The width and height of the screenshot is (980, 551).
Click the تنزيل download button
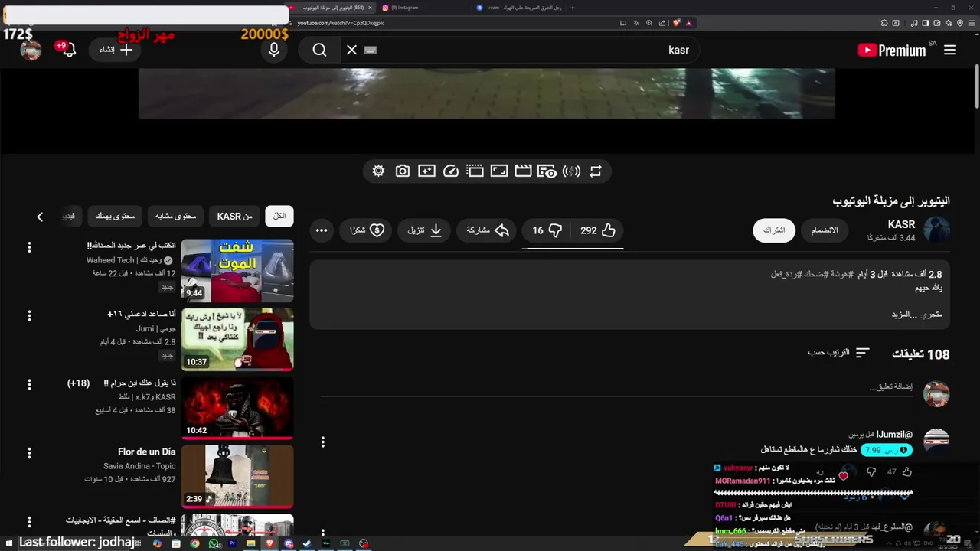425,230
